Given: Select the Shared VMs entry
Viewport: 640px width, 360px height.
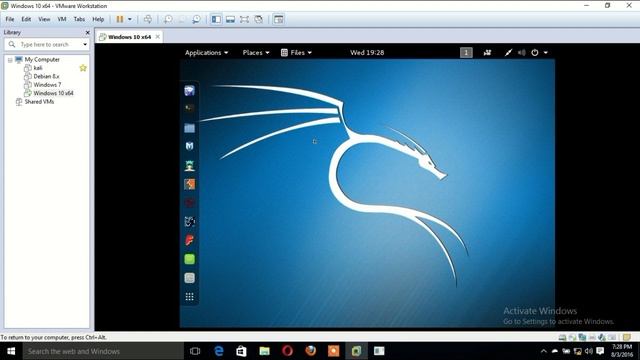Looking at the screenshot, I should [39, 102].
